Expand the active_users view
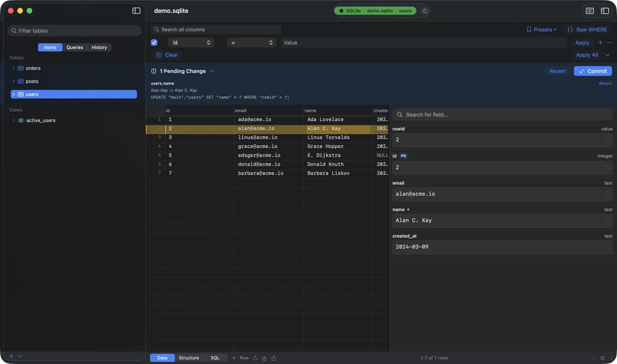617x364 pixels. pyautogui.click(x=13, y=121)
